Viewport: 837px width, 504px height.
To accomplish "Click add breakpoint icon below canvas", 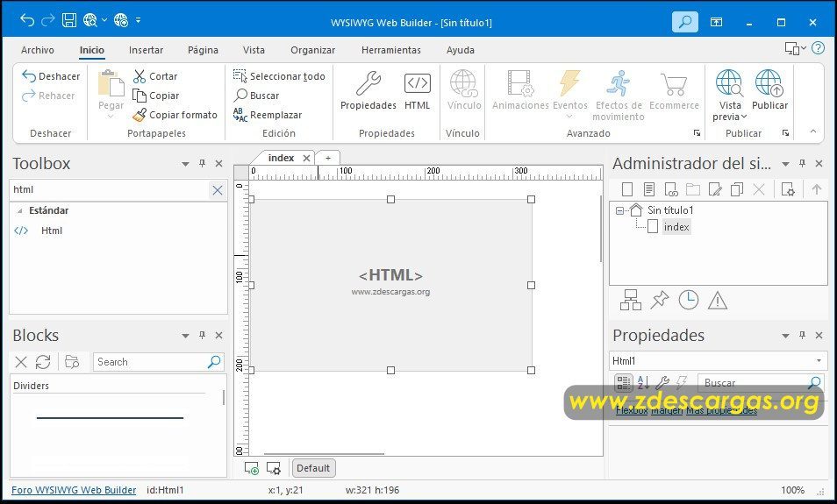I will pos(252,468).
